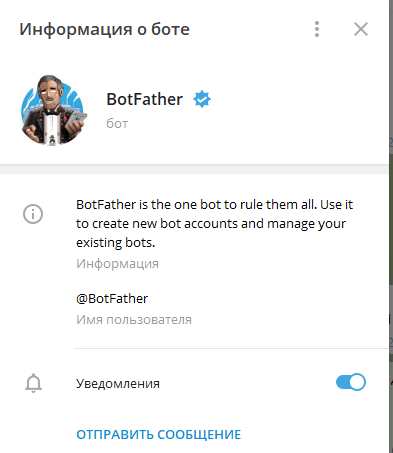The width and height of the screenshot is (393, 453).
Task: Click the gray Информация caption
Action: click(x=117, y=264)
